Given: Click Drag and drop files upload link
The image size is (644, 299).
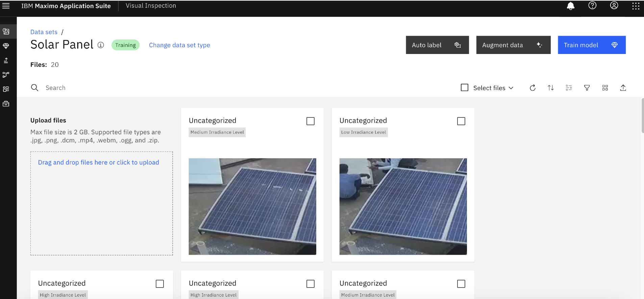Looking at the screenshot, I should point(98,162).
